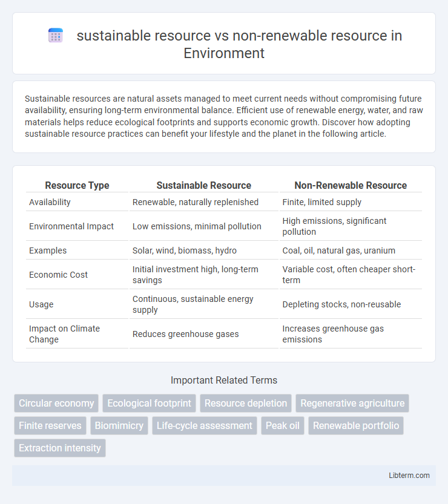The height and width of the screenshot is (504, 448).
Task: Click the introductory paragraph about sustainable resources
Action: pyautogui.click(x=224, y=116)
